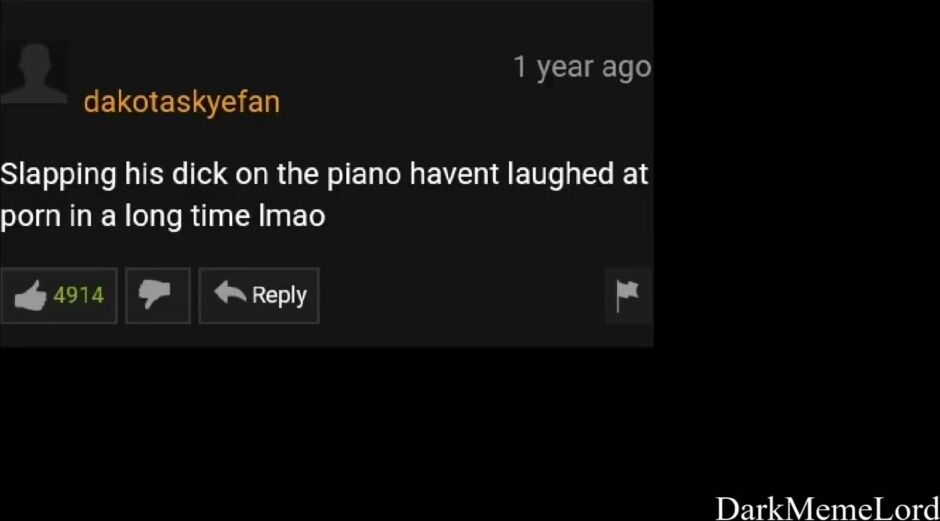Click the word 'laughed' in the comment

pyautogui.click(x=561, y=174)
